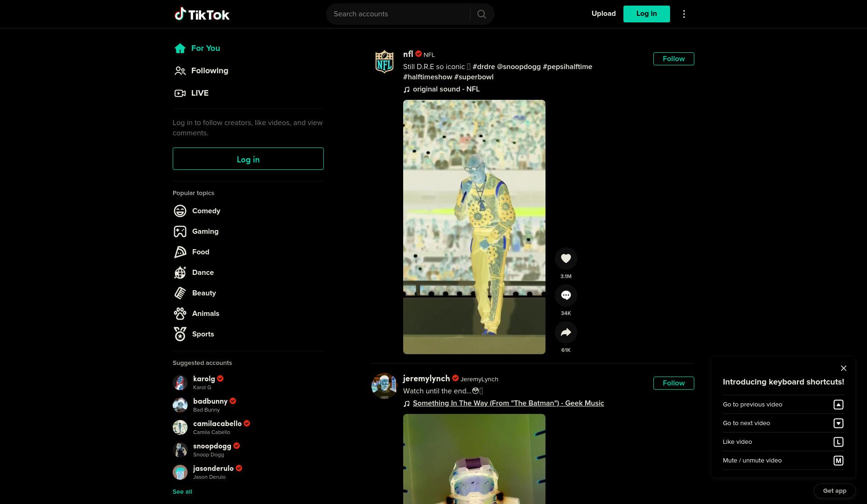
Task: Open the karolg suggested account name
Action: point(204,379)
